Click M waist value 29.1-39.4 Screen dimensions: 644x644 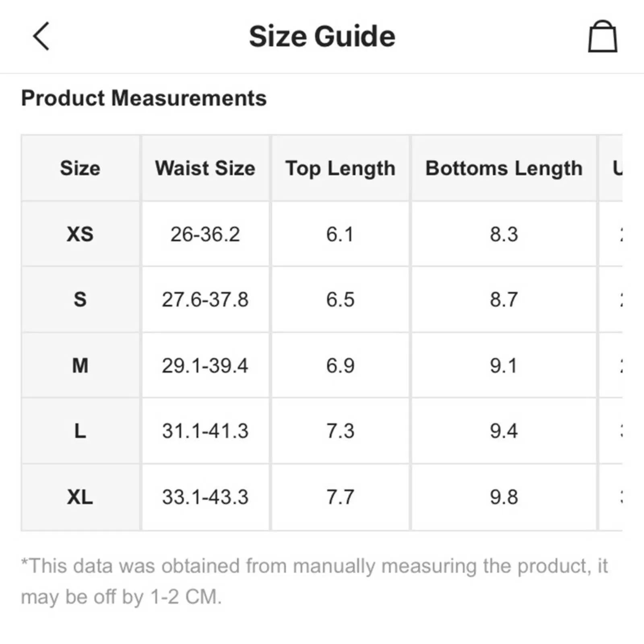pyautogui.click(x=205, y=366)
